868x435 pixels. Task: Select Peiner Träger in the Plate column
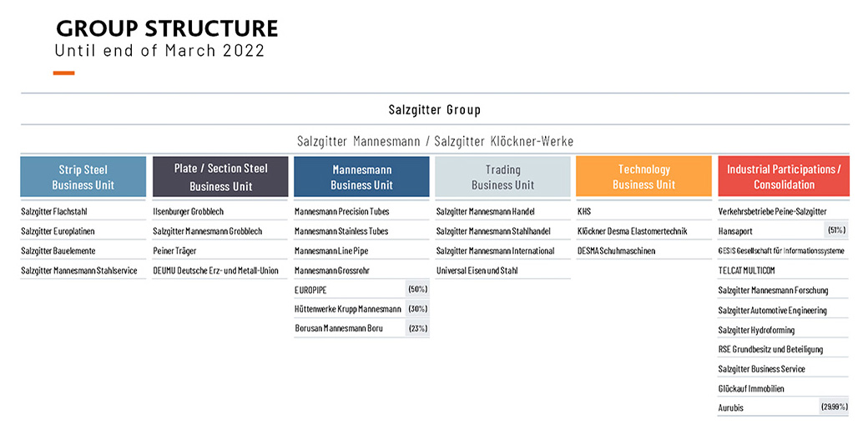point(175,250)
